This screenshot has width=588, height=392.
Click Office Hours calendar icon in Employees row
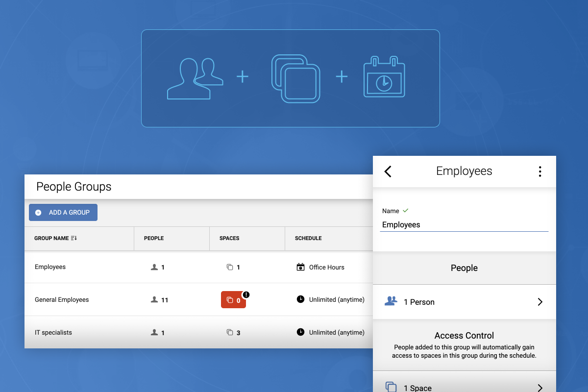tap(301, 267)
